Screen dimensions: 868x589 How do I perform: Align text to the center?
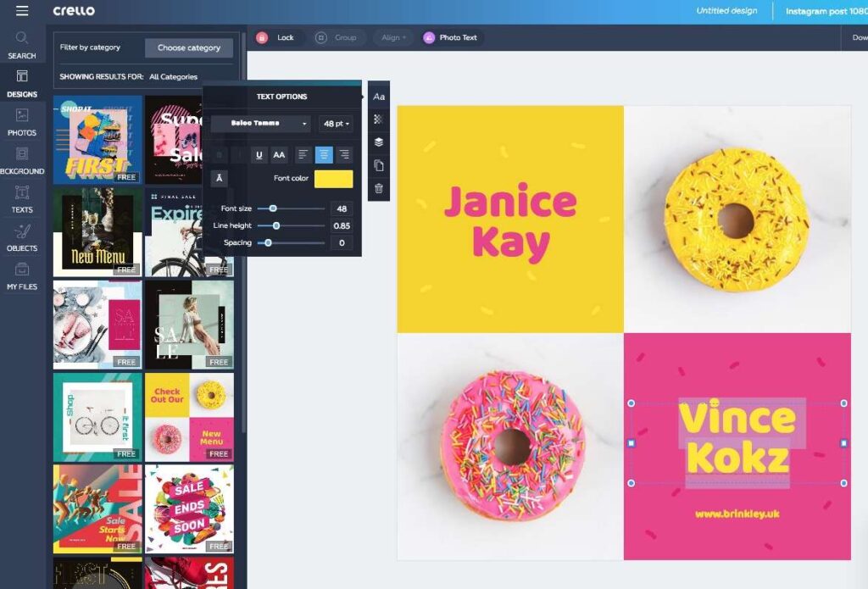[324, 155]
